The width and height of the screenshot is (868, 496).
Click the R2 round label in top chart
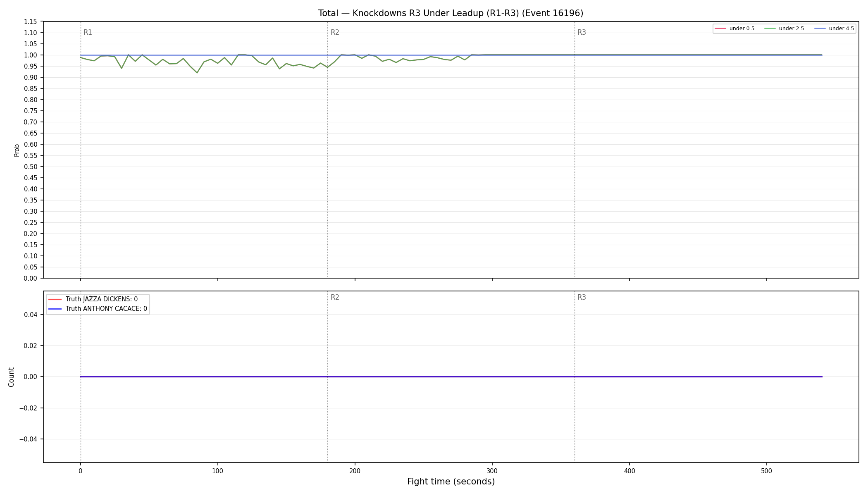point(335,33)
